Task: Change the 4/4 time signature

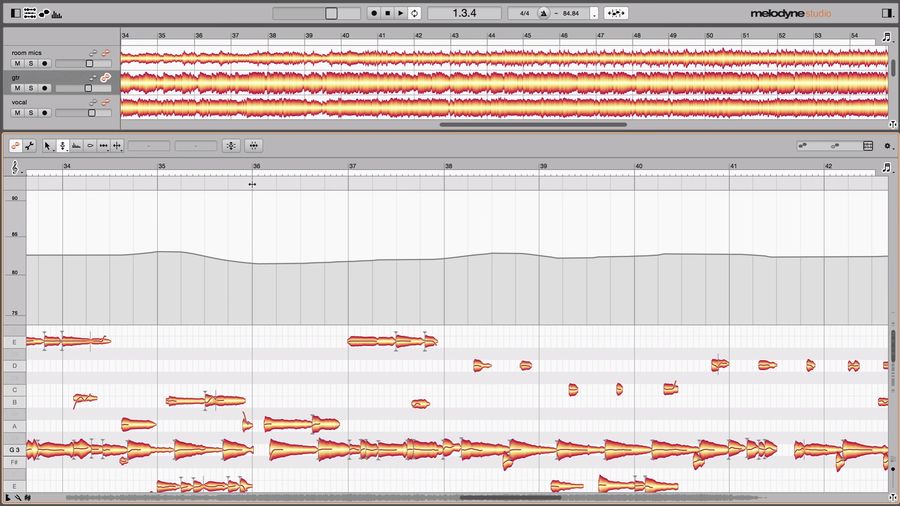Action: pos(524,13)
